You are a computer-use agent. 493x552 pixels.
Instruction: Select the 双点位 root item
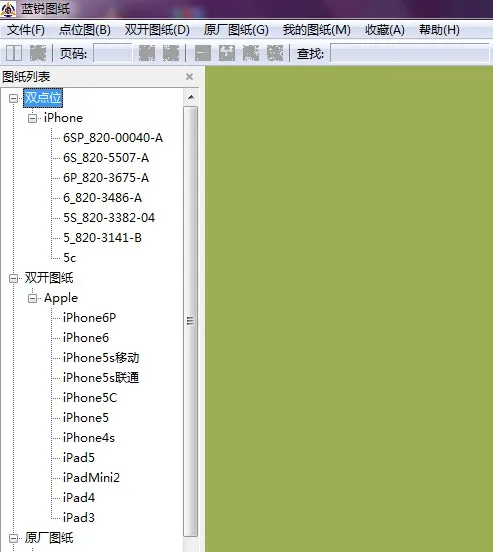(x=43, y=98)
